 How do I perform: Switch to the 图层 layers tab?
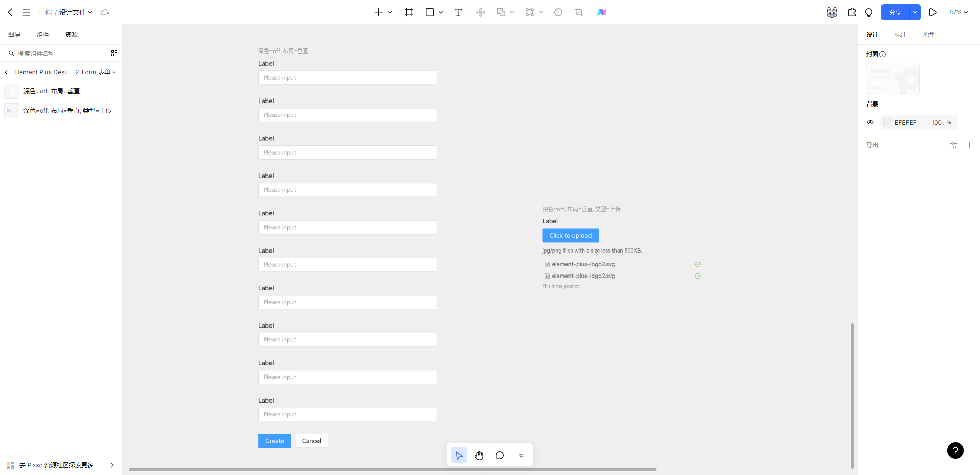14,35
